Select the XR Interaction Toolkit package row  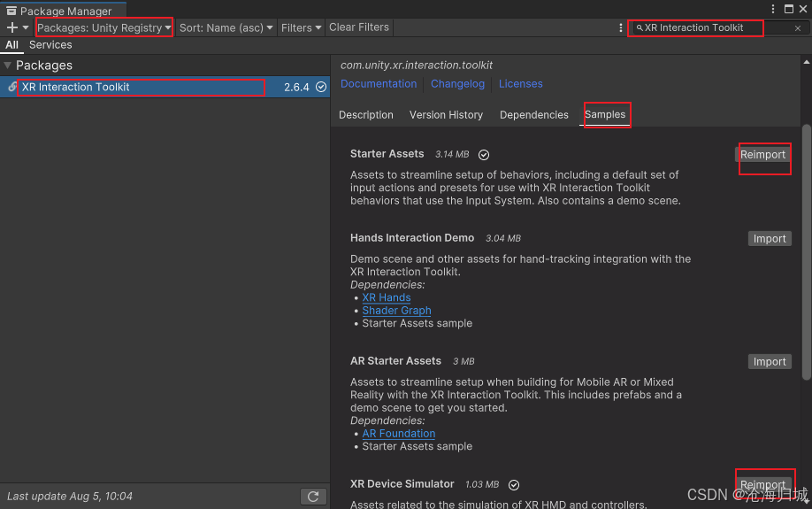point(165,87)
